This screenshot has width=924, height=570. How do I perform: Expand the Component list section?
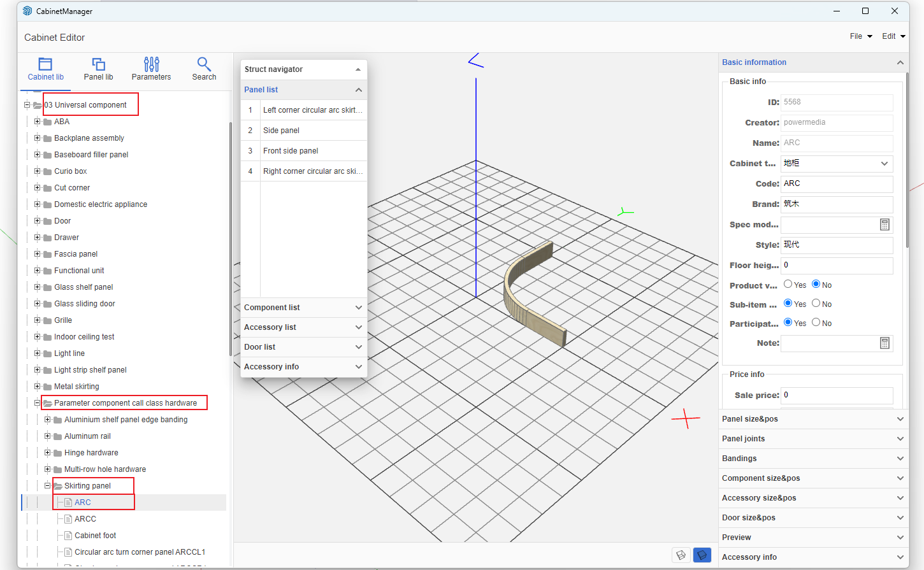pyautogui.click(x=303, y=308)
